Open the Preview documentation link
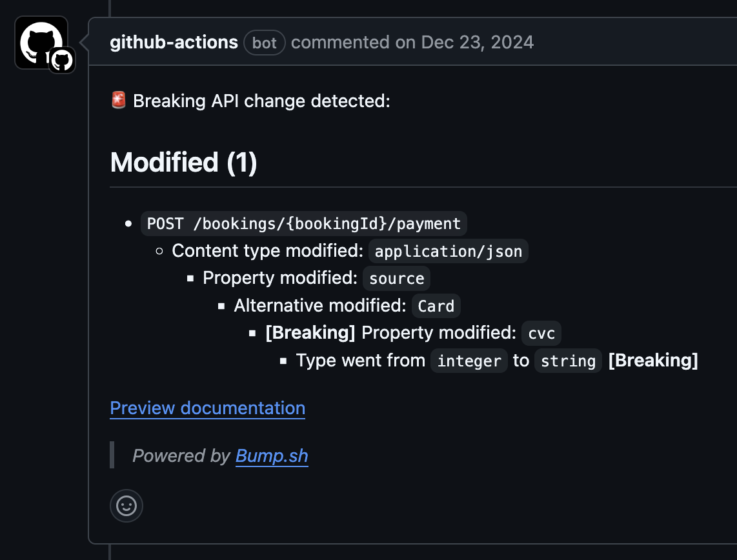Image resolution: width=737 pixels, height=560 pixels. point(207,408)
